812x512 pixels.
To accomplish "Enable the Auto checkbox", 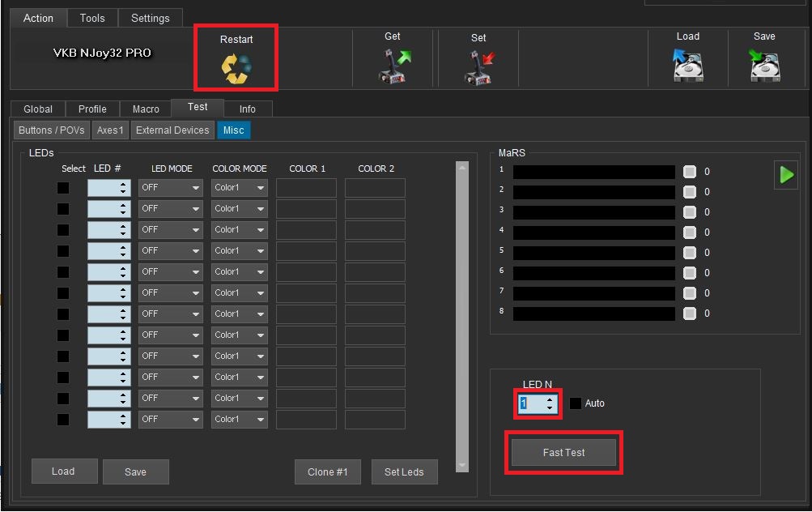I will [575, 403].
